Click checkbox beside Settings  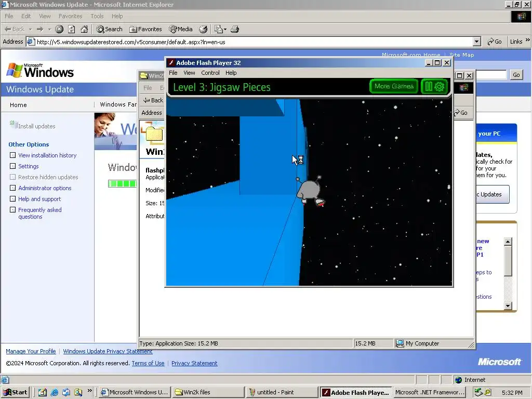[12, 166]
